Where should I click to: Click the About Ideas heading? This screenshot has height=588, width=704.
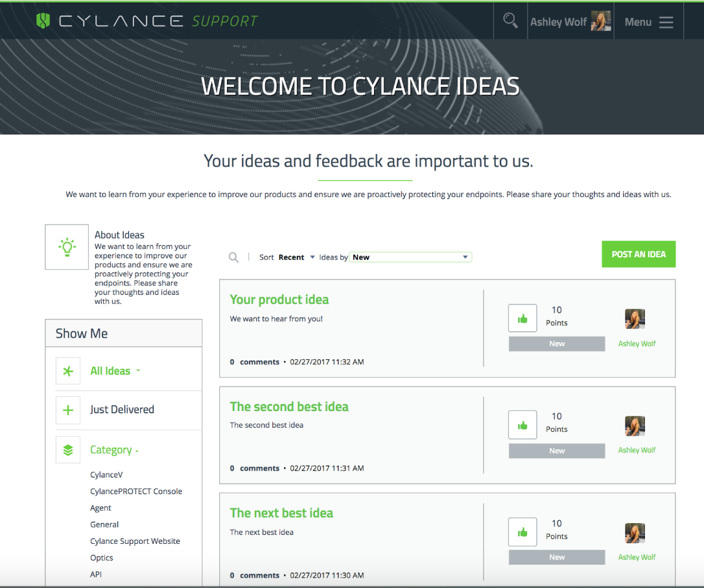119,235
